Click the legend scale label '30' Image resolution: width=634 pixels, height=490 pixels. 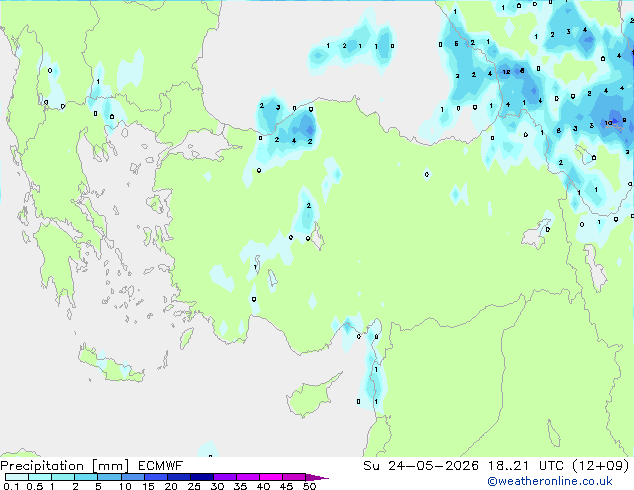[217, 486]
